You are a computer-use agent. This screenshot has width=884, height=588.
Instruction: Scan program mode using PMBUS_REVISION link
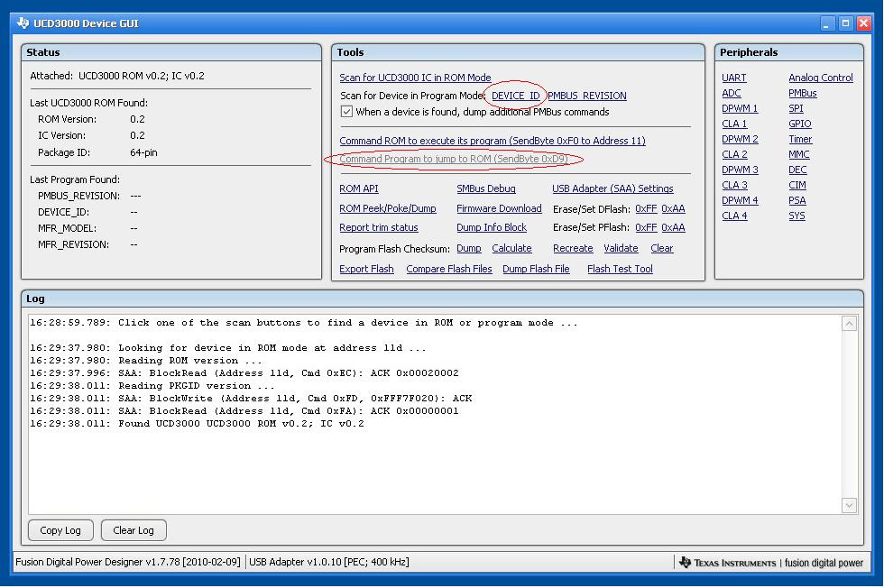[x=587, y=96]
